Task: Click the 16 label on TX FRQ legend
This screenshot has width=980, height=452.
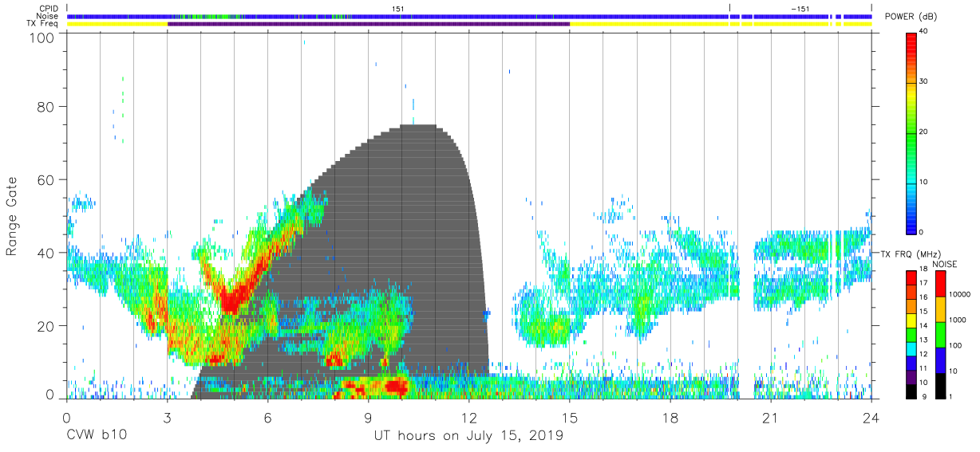Action: click(923, 298)
